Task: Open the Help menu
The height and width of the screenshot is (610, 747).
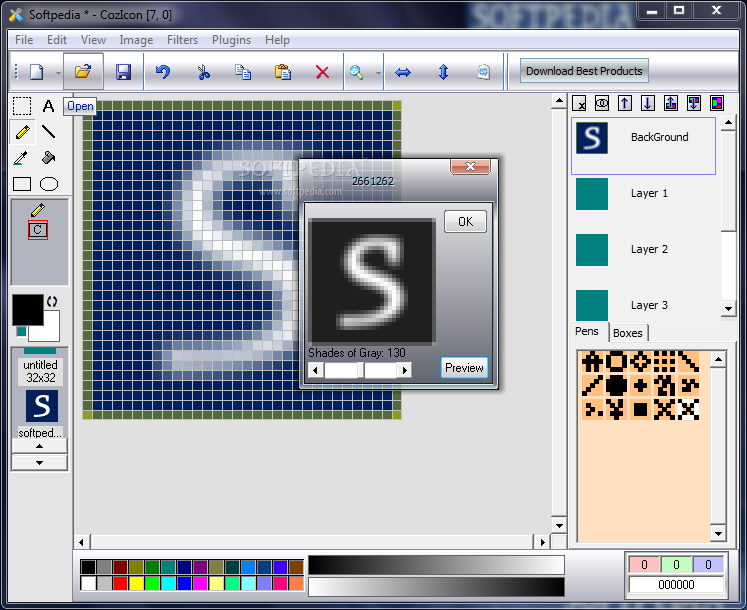Action: point(277,40)
